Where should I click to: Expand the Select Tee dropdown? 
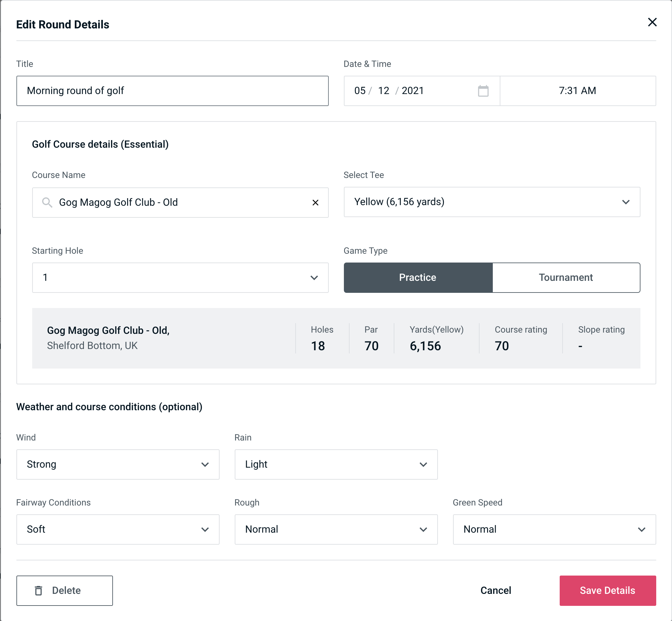(626, 202)
